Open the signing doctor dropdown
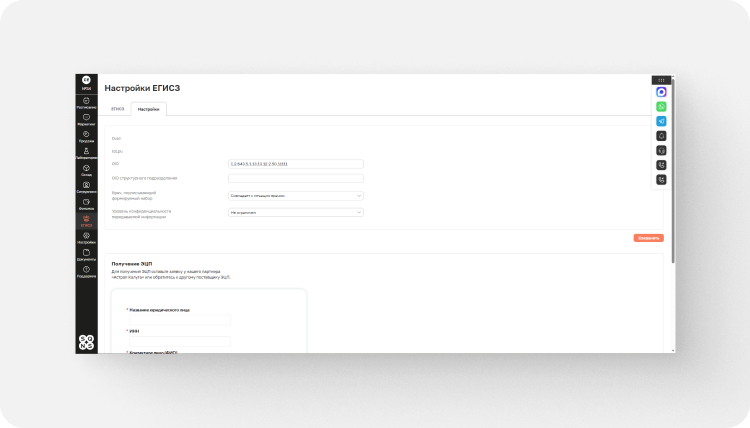Screen dimensions: 750x428 point(296,196)
